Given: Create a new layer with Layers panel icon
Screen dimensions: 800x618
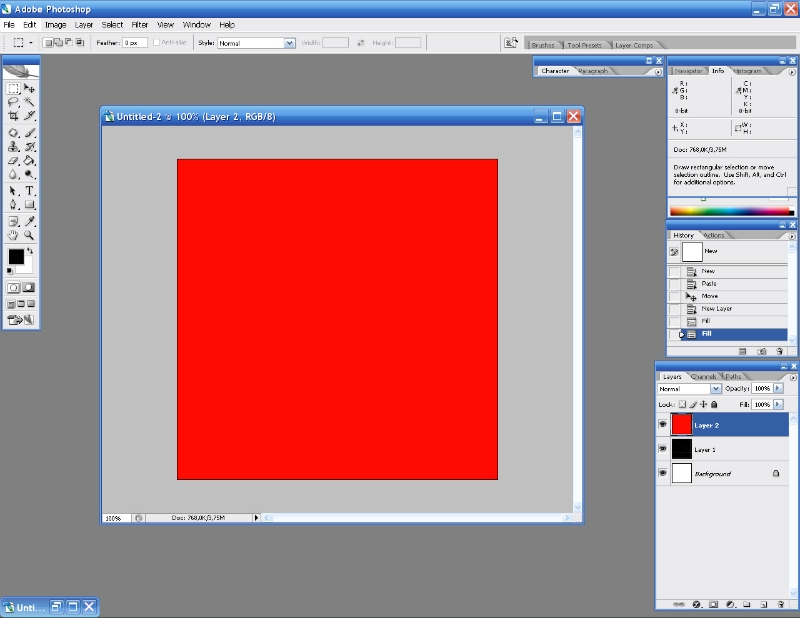Looking at the screenshot, I should pos(763,604).
